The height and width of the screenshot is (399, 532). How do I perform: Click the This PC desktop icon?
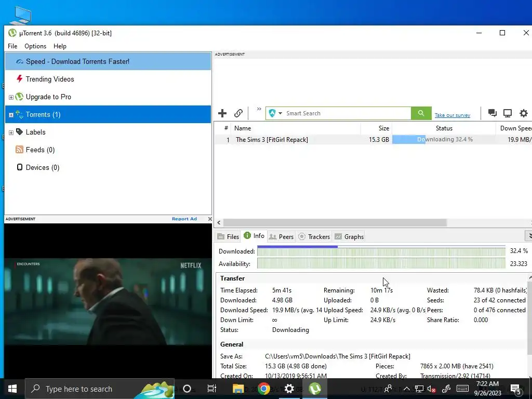(20, 15)
